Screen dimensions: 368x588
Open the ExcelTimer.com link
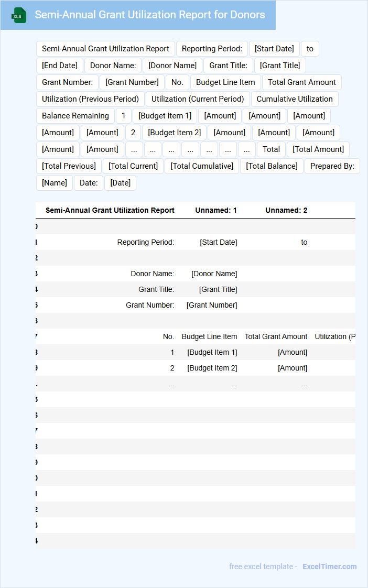point(329,566)
